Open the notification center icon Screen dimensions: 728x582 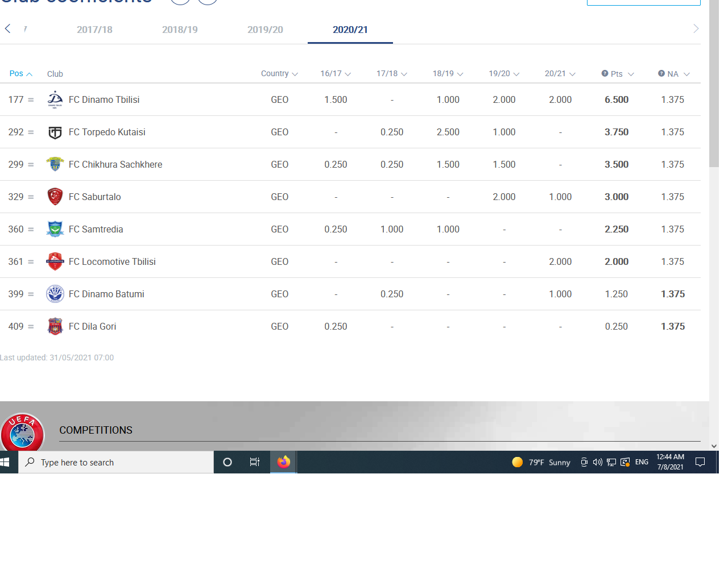point(700,462)
